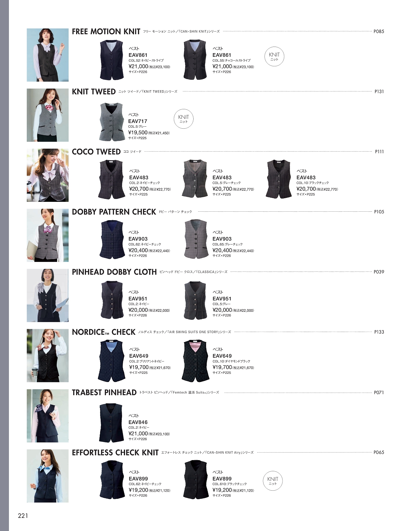Open the EFFORTLESS CHECK KNIT model photo
420x531 pixels.
click(48, 476)
